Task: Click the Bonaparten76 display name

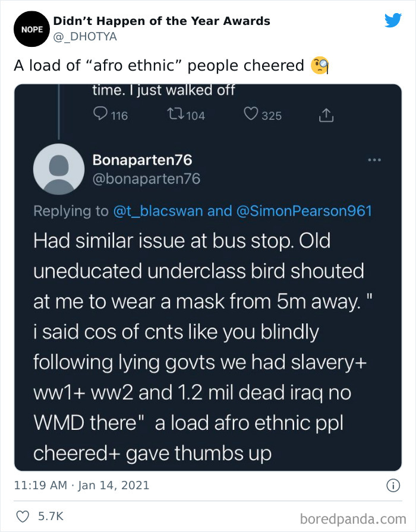Action: point(142,160)
